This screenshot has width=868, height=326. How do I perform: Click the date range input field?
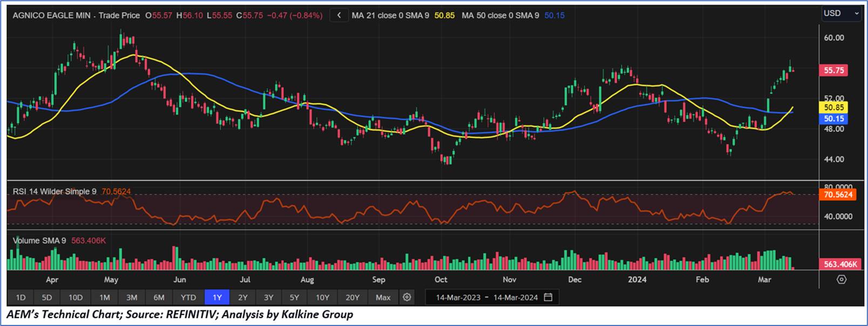(x=486, y=297)
